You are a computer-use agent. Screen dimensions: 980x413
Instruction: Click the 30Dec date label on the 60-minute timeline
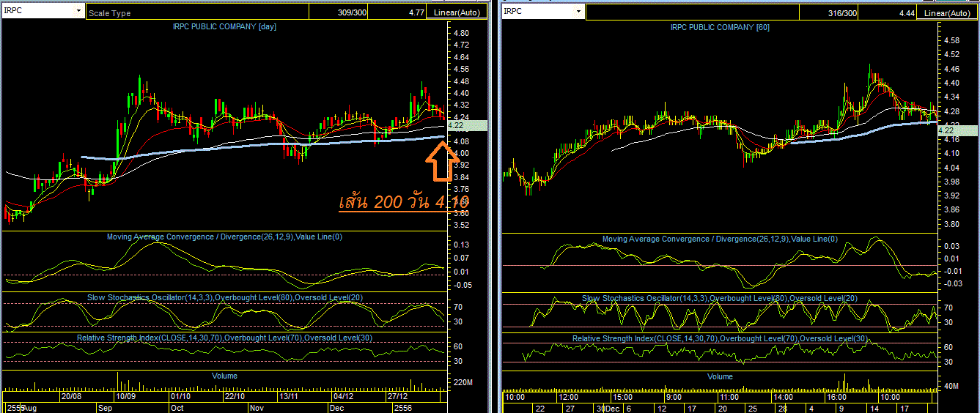(608, 408)
